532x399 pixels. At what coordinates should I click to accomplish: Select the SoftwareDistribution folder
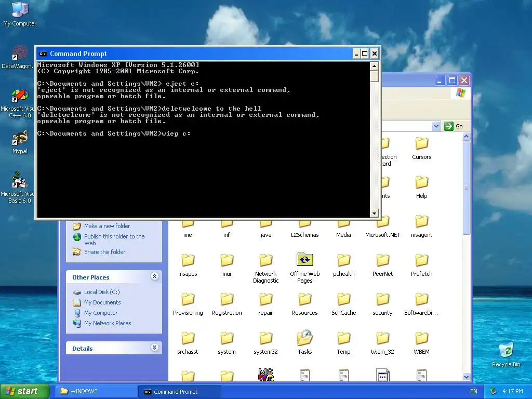point(421,304)
